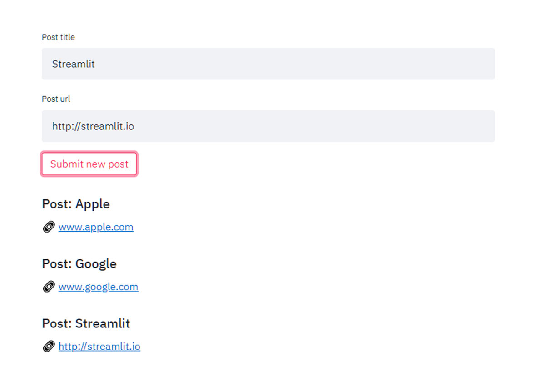Click the word 'Streamlit' in the last post heading
Viewport: 545px width, 392px height.
point(103,324)
